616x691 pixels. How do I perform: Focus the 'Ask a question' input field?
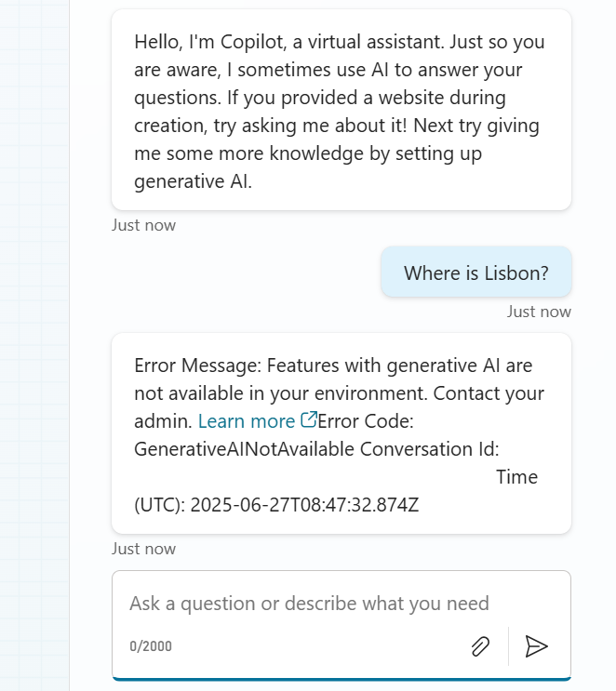309,604
